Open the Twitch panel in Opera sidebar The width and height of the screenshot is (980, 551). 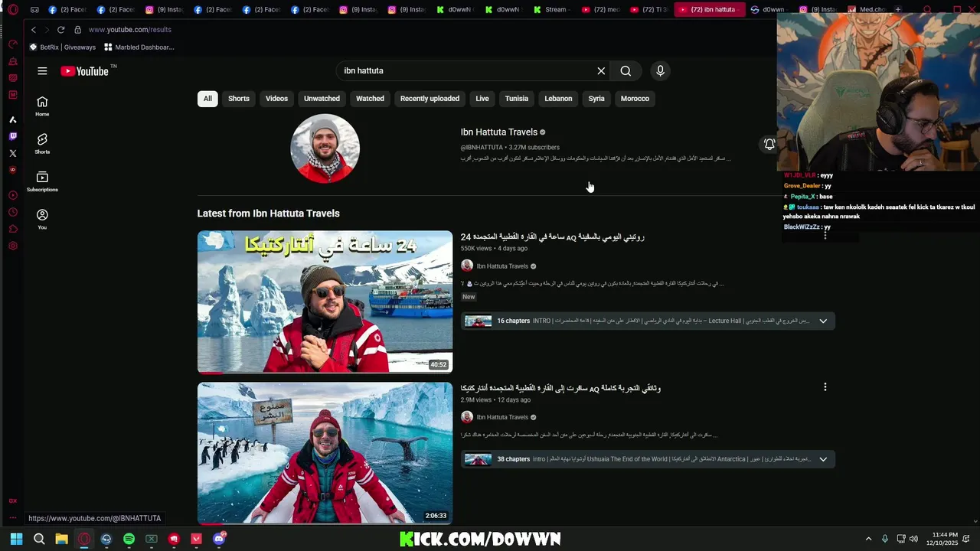[x=13, y=136]
